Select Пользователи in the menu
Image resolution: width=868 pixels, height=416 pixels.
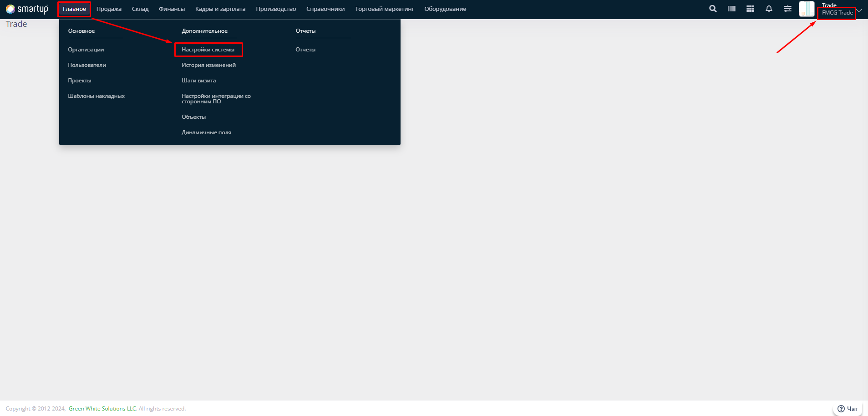point(87,65)
